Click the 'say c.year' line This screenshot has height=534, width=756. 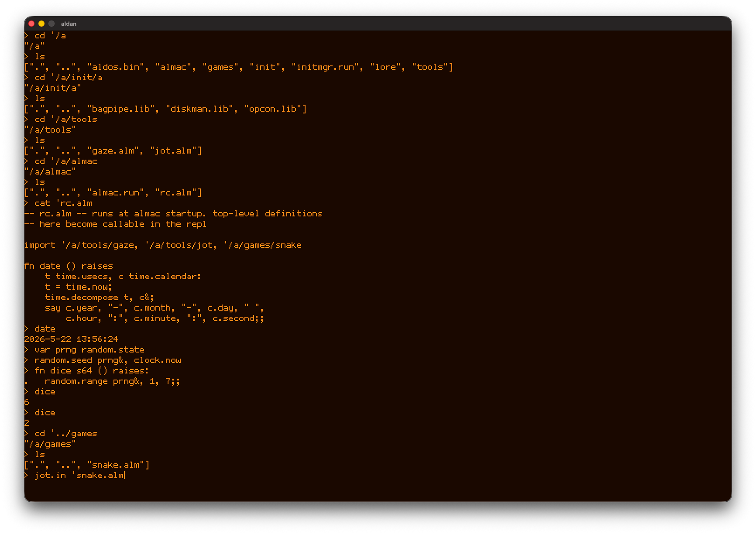point(155,308)
